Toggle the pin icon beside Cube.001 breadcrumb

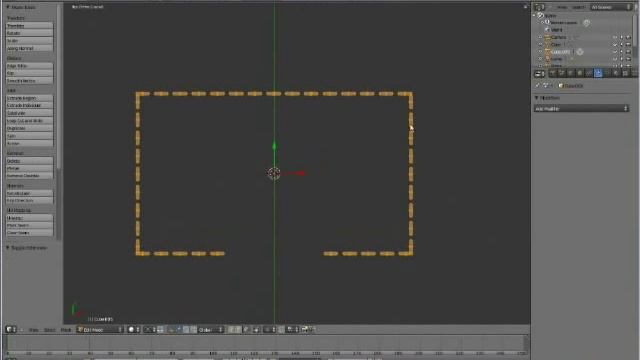[x=538, y=85]
